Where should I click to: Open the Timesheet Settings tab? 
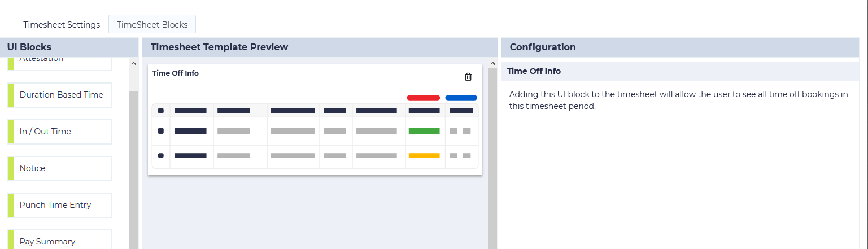(62, 25)
